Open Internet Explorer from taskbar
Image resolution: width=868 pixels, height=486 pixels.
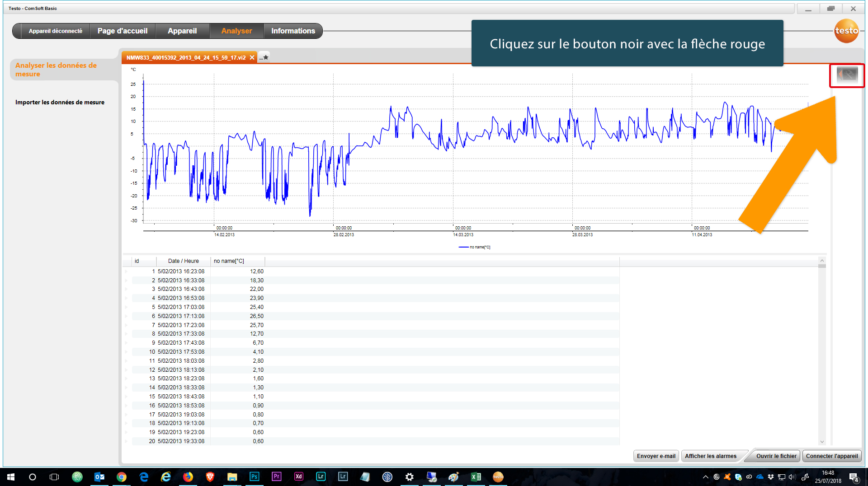166,477
